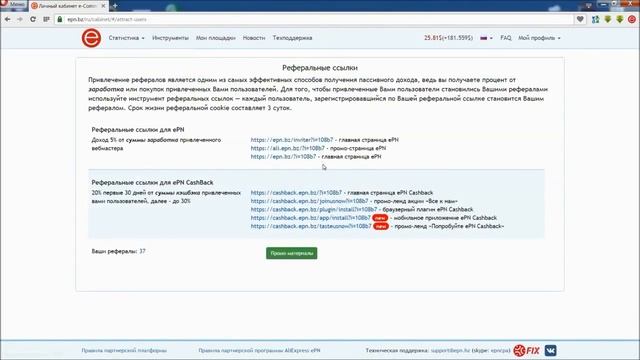Expand the Мой профиль dropdown
Image resolution: width=640 pixels, height=360 pixels.
(539, 38)
